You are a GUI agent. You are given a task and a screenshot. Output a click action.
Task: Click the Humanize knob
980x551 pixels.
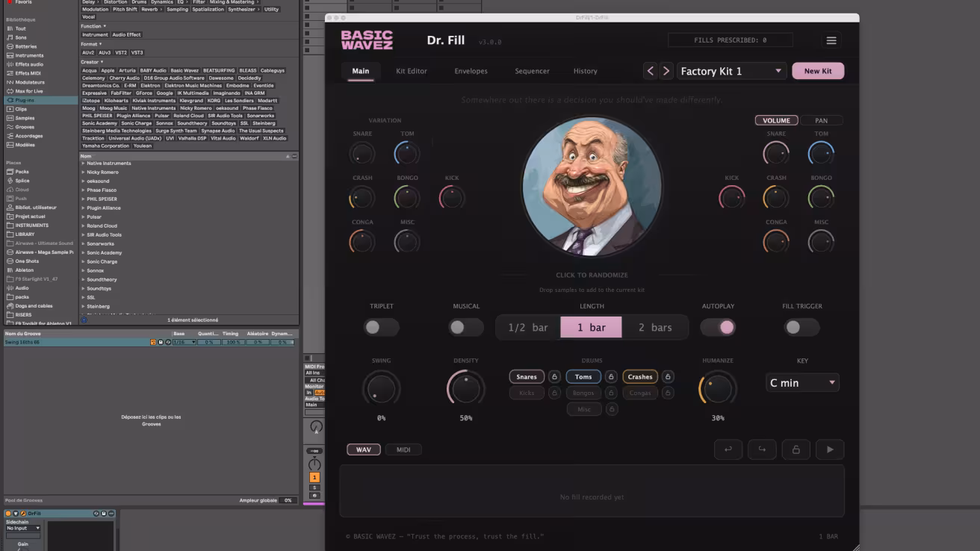click(718, 389)
